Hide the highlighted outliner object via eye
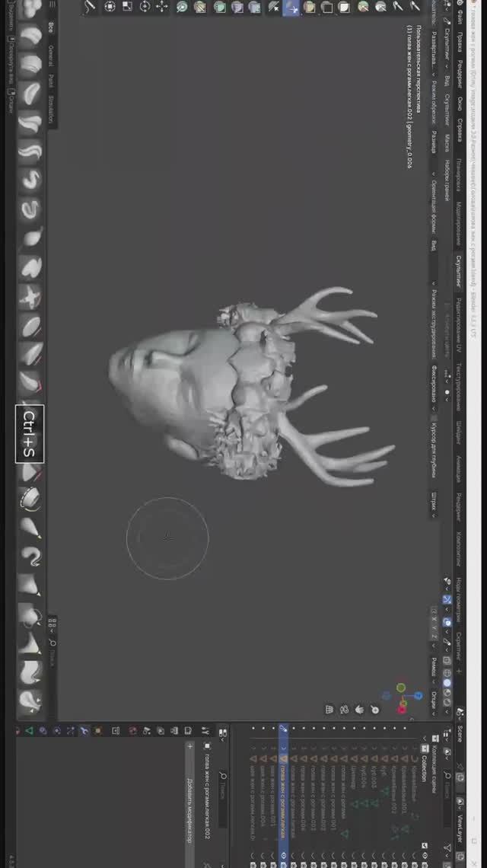 [x=283, y=855]
